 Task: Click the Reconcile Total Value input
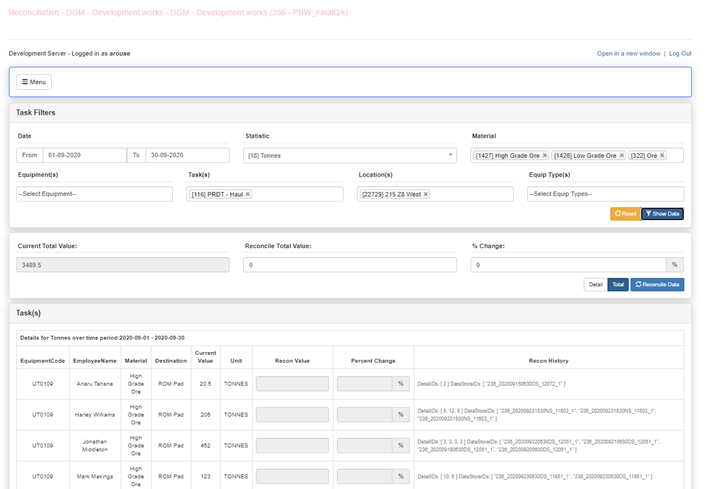click(x=350, y=265)
